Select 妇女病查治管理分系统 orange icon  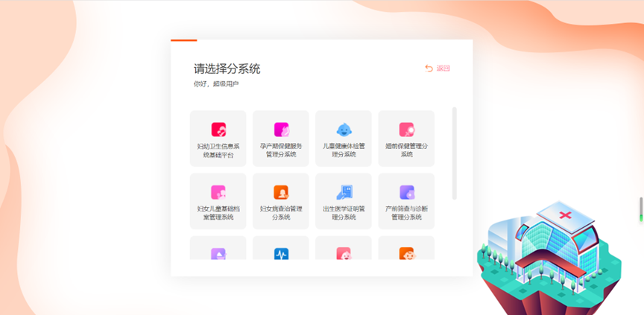tap(281, 192)
